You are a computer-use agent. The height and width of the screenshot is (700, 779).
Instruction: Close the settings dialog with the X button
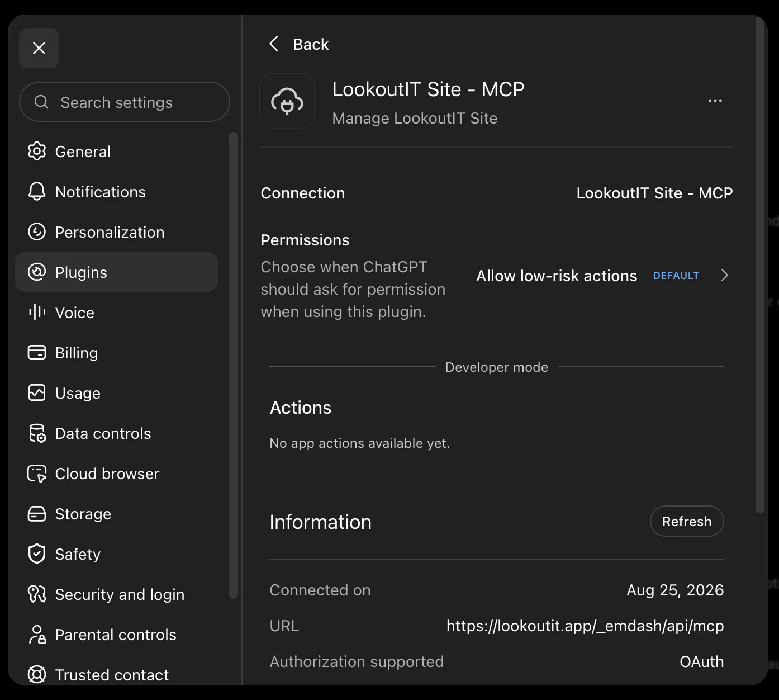coord(39,48)
